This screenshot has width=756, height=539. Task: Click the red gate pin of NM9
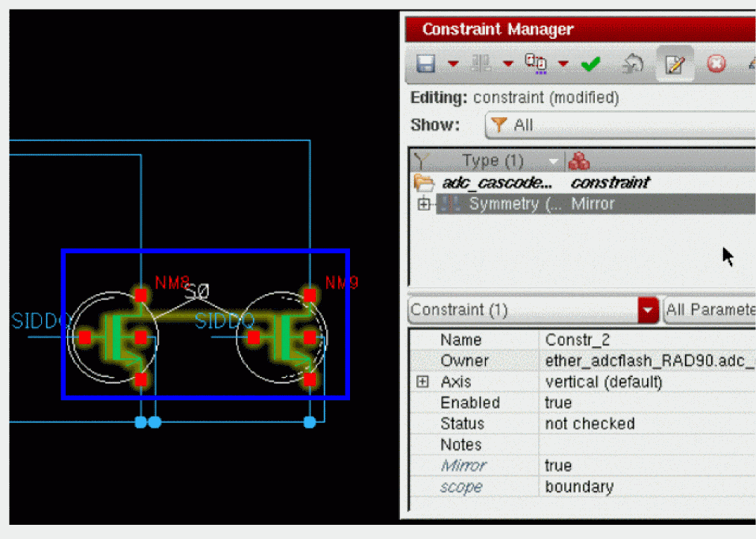254,337
